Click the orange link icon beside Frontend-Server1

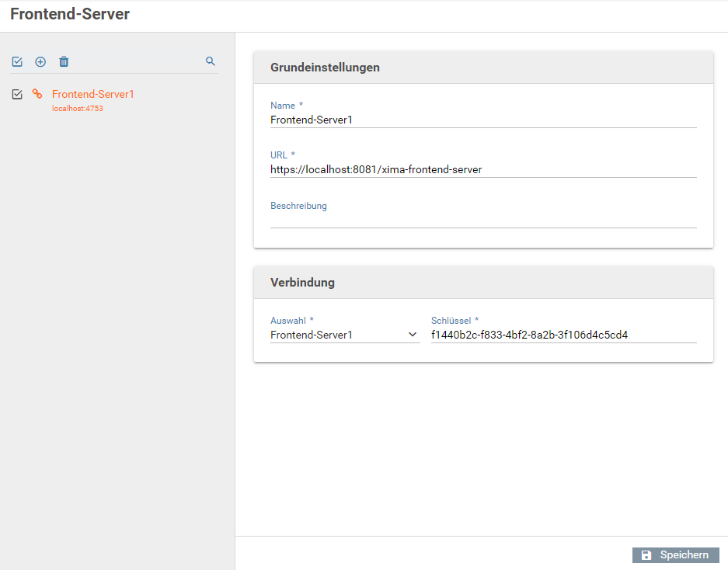coord(37,94)
